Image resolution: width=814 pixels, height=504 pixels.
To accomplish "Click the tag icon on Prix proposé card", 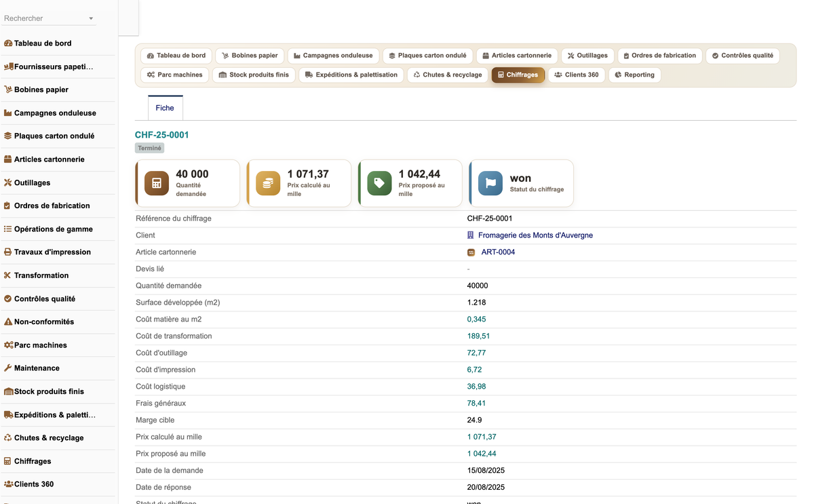I will click(379, 183).
